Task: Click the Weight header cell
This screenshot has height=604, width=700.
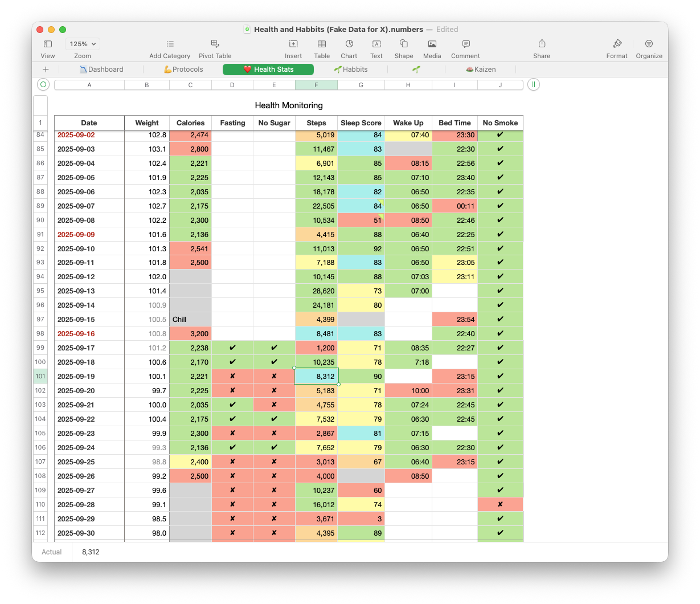Action: [147, 123]
